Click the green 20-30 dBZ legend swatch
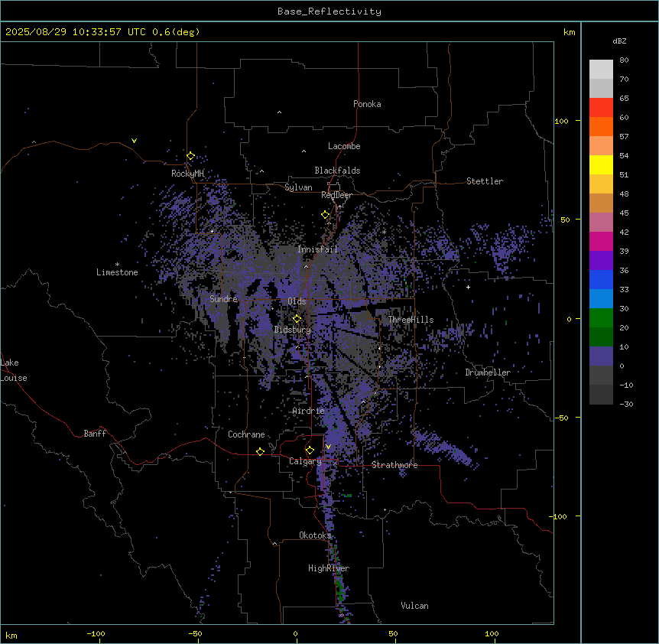The width and height of the screenshot is (659, 644). click(601, 318)
